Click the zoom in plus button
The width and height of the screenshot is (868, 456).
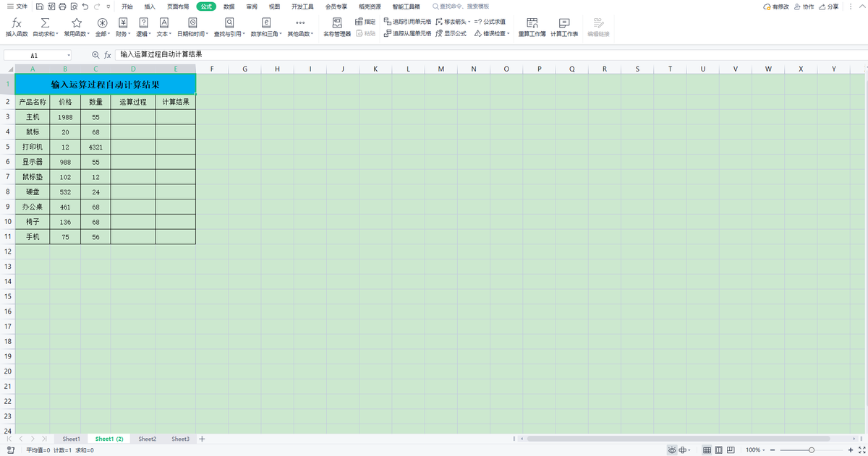click(x=851, y=449)
